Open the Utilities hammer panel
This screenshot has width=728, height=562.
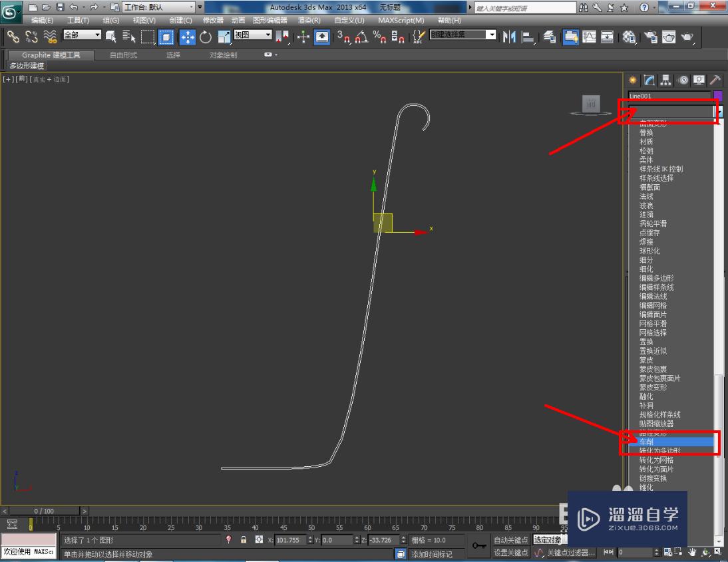click(716, 80)
